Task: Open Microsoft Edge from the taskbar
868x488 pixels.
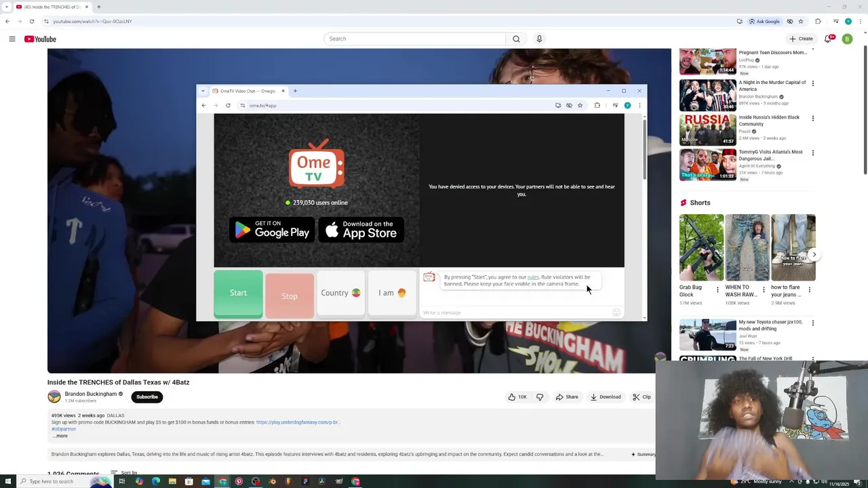Action: (155, 481)
